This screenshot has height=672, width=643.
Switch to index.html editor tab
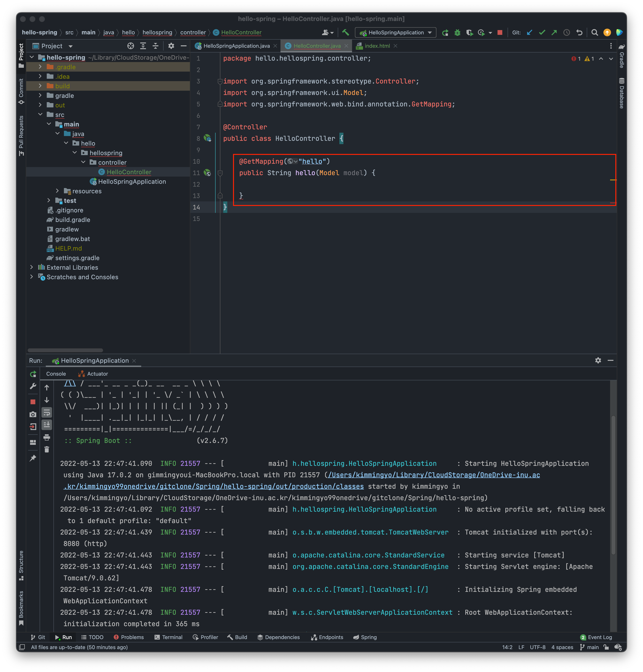377,46
